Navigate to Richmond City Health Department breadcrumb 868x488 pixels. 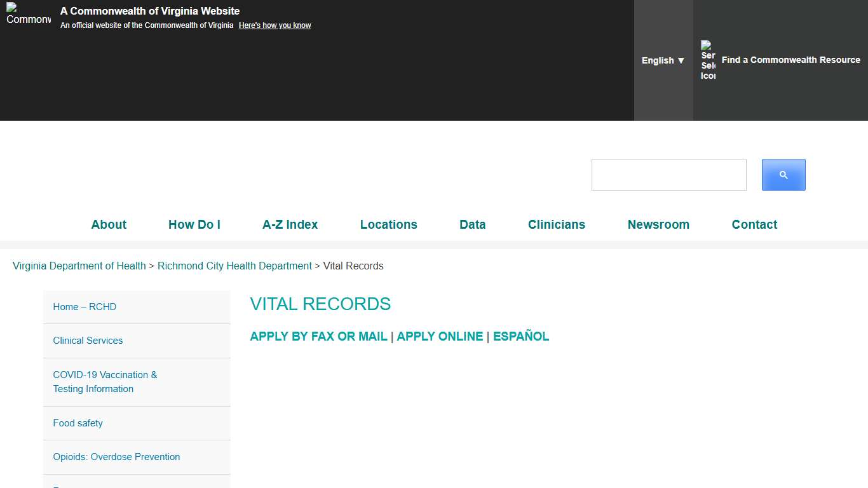point(234,266)
